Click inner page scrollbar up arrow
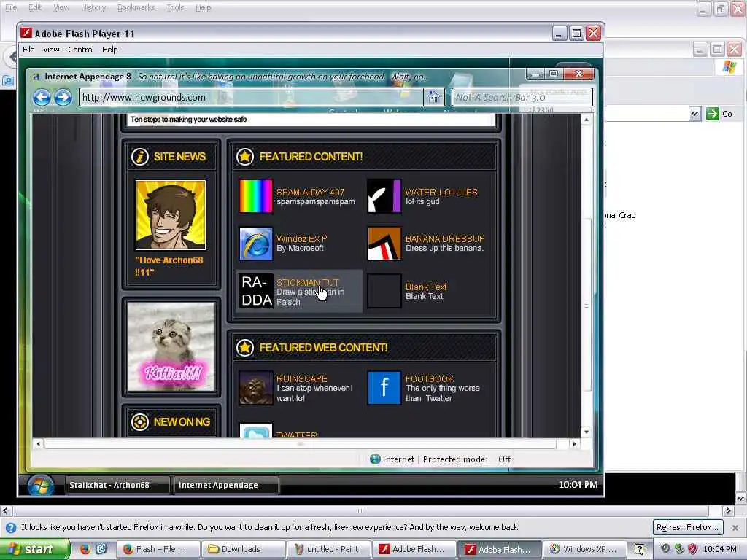747x560 pixels. coord(587,119)
